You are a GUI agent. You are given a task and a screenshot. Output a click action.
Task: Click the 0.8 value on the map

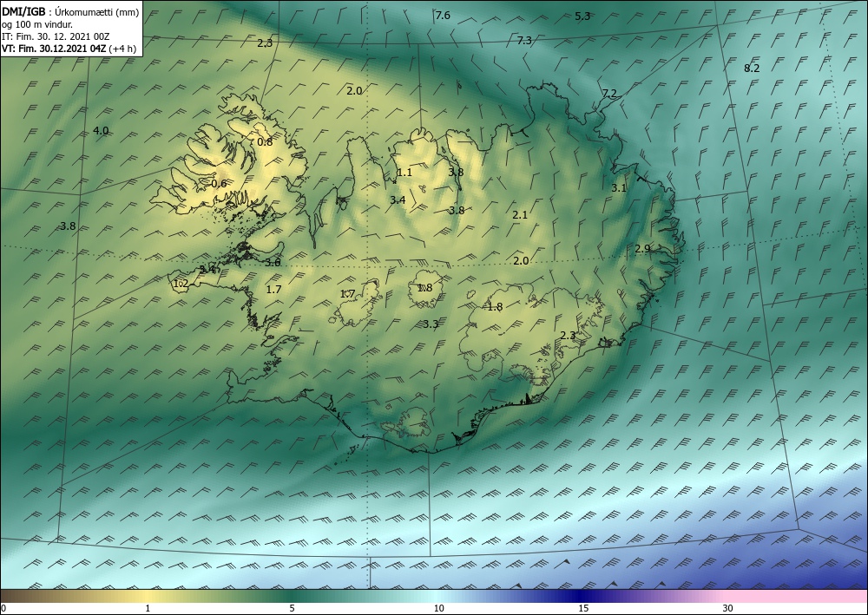coord(265,142)
